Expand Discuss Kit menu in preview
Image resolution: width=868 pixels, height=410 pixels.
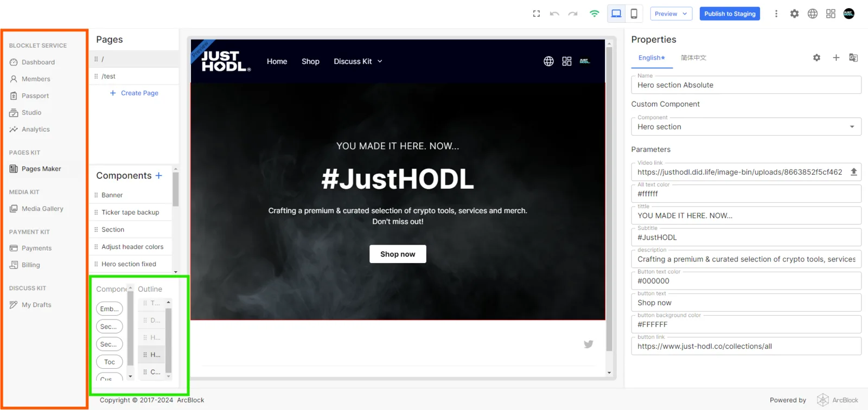[x=358, y=61]
